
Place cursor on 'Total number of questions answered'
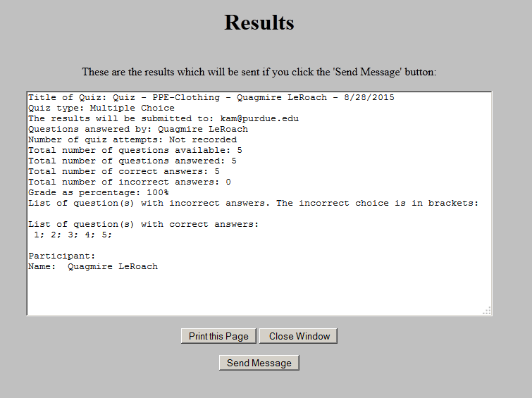(x=132, y=161)
